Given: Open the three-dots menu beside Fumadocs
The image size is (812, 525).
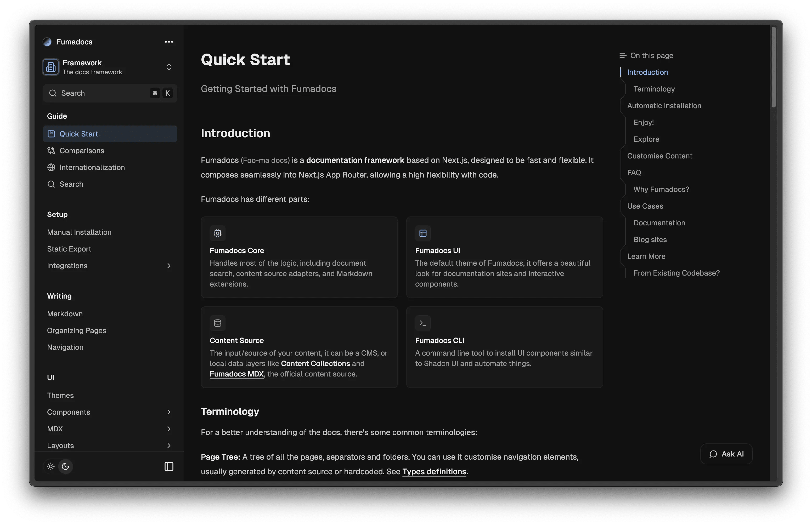Looking at the screenshot, I should coord(169,42).
